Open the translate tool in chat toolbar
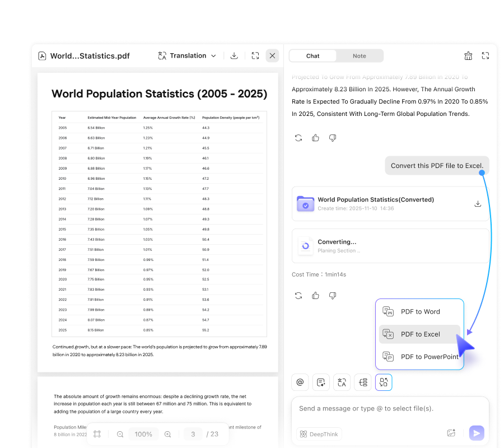The image size is (504, 448). 342,382
